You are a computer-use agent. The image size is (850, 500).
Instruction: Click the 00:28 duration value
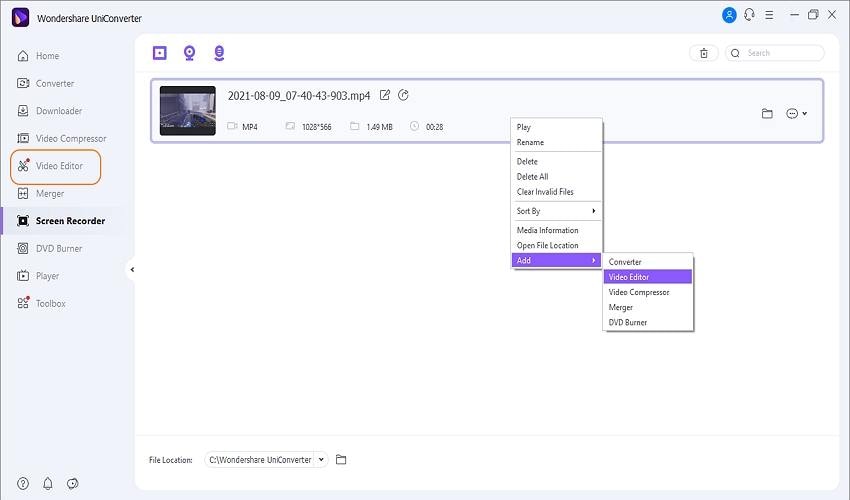(434, 127)
